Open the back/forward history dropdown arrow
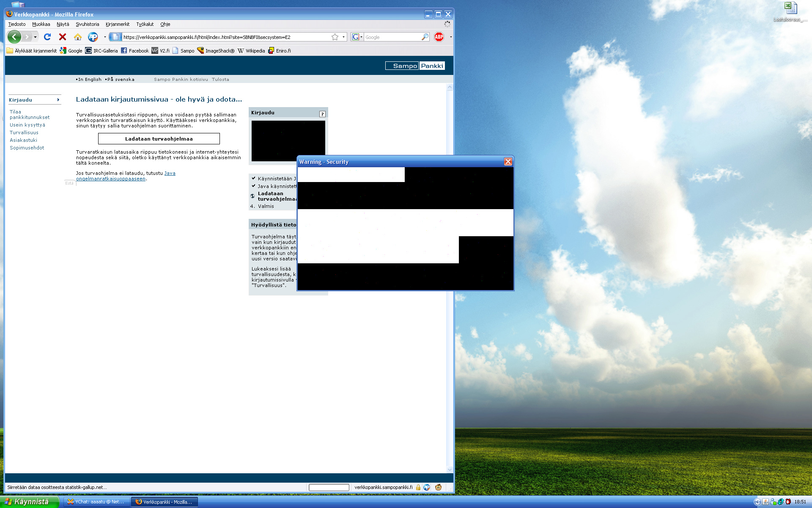 point(35,37)
